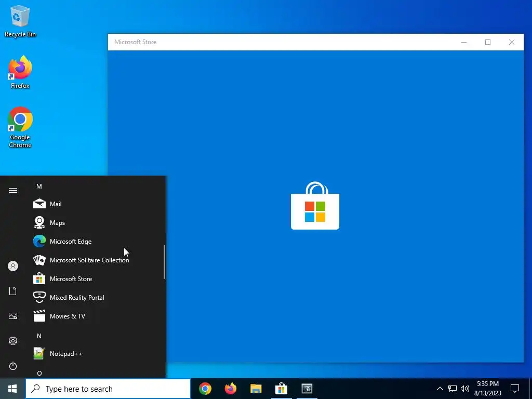
Task: Show hidden system tray icons
Action: [440, 389]
